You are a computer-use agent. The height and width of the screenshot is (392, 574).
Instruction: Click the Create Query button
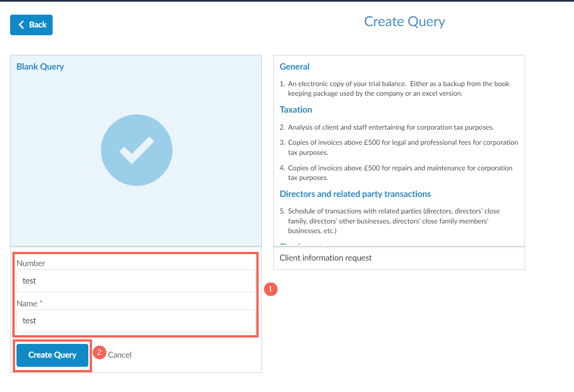pos(52,355)
